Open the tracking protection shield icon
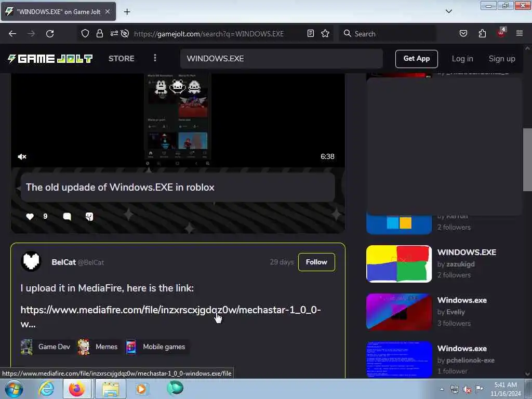This screenshot has width=532, height=399. click(85, 33)
